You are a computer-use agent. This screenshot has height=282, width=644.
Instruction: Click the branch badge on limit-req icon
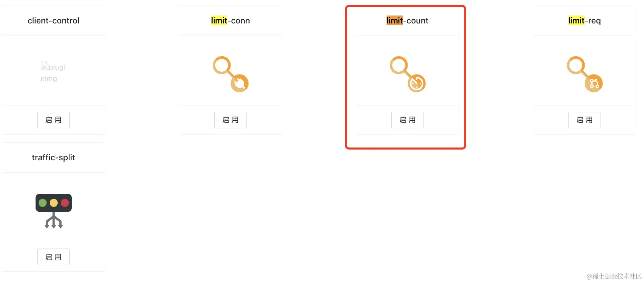pyautogui.click(x=594, y=83)
